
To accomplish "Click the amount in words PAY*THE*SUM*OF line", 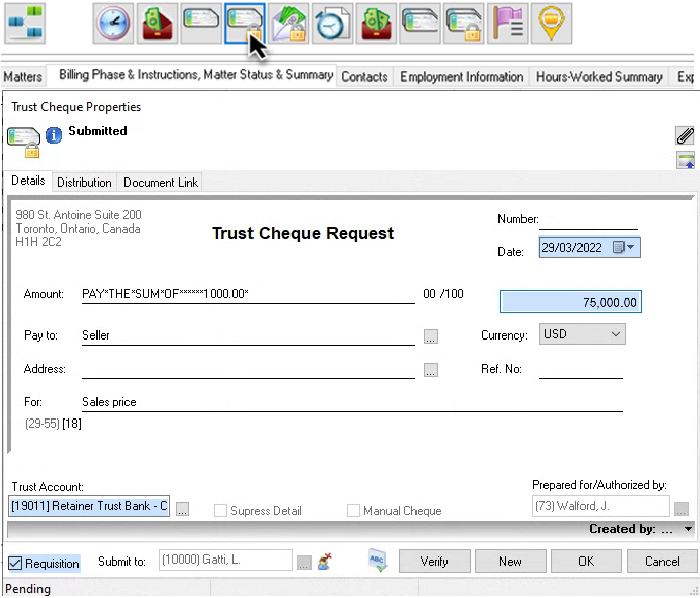I will pyautogui.click(x=248, y=294).
